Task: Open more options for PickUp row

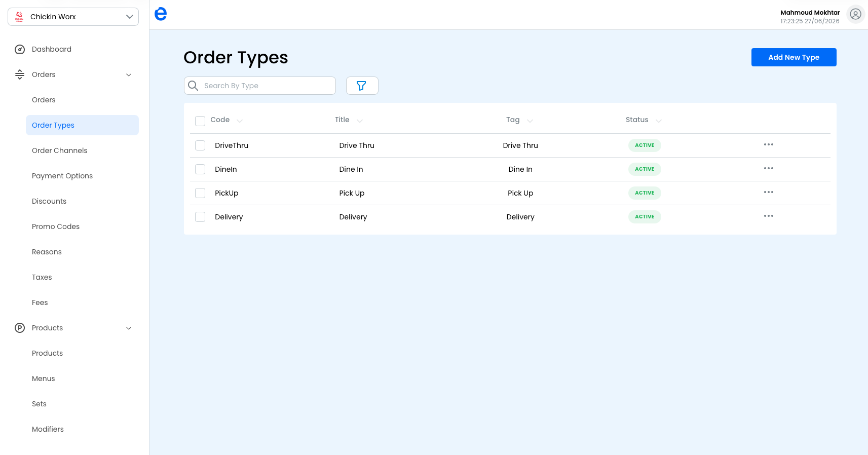Action: pyautogui.click(x=769, y=192)
